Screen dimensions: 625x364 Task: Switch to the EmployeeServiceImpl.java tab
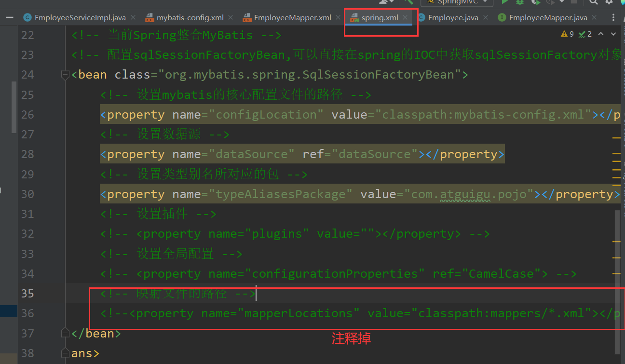pos(80,18)
